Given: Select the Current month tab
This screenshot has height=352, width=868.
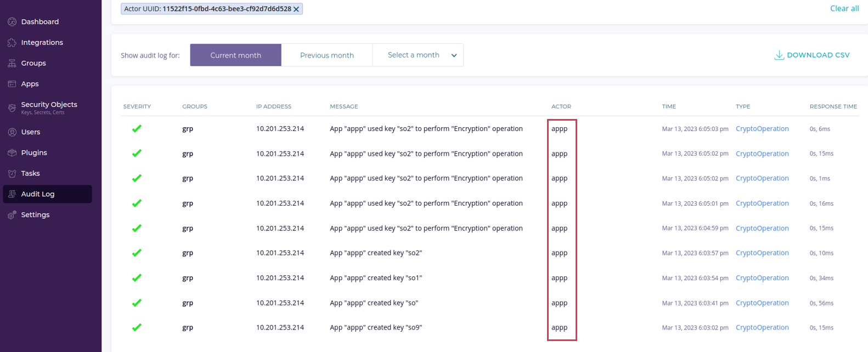Looking at the screenshot, I should tap(235, 55).
